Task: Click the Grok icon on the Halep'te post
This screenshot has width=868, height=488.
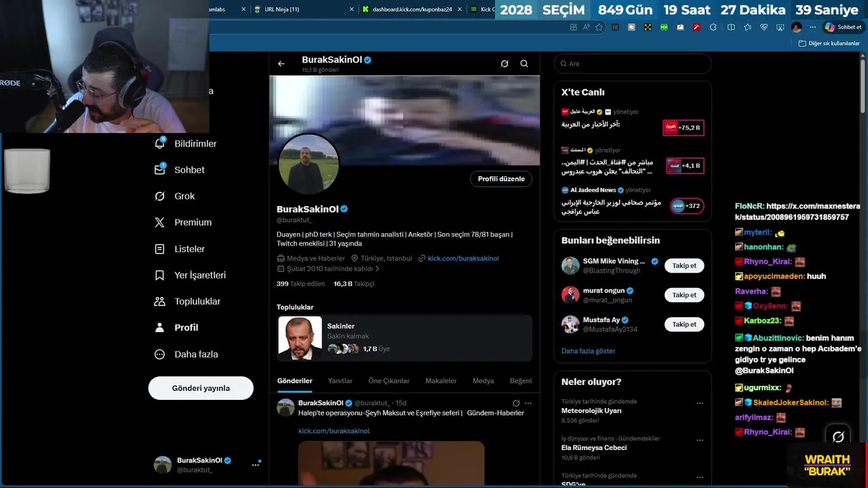Action: [516, 403]
